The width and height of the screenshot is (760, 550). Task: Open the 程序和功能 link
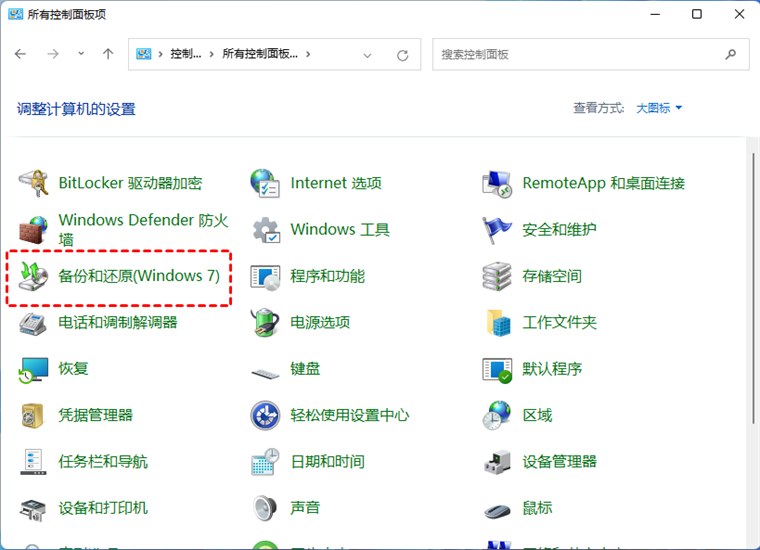tap(327, 276)
